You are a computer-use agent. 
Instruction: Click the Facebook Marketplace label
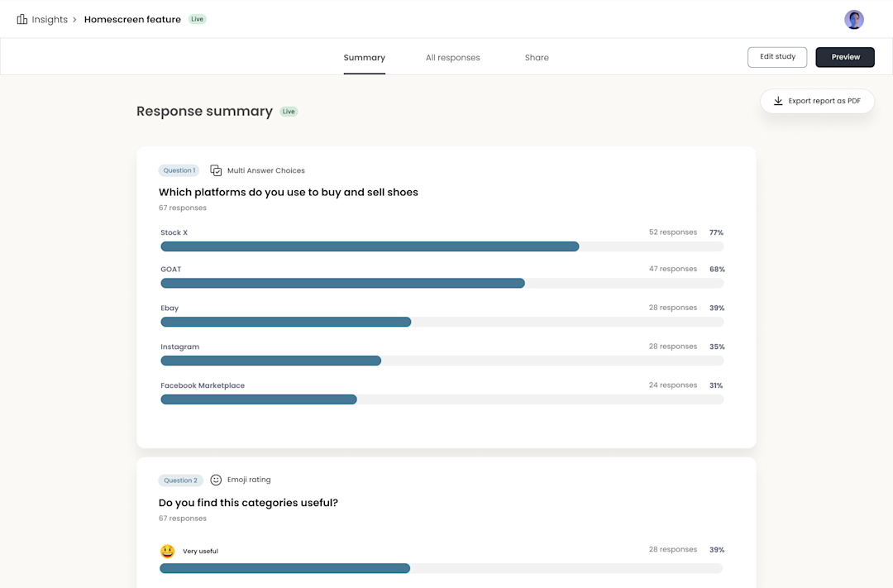[203, 385]
